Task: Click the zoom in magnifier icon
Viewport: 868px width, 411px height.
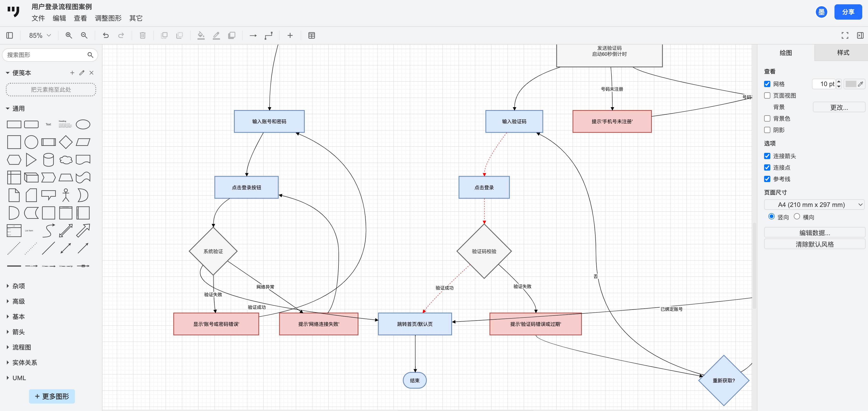Action: [x=69, y=35]
